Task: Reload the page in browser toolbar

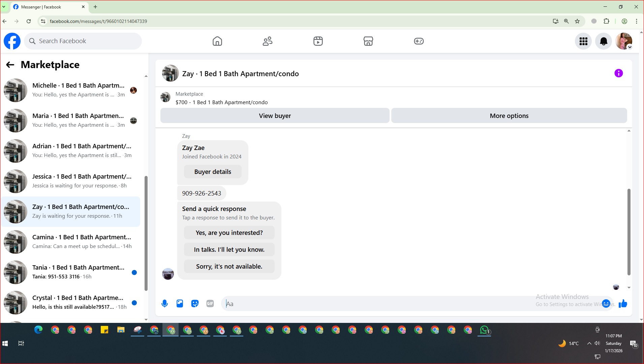Action: [29, 21]
